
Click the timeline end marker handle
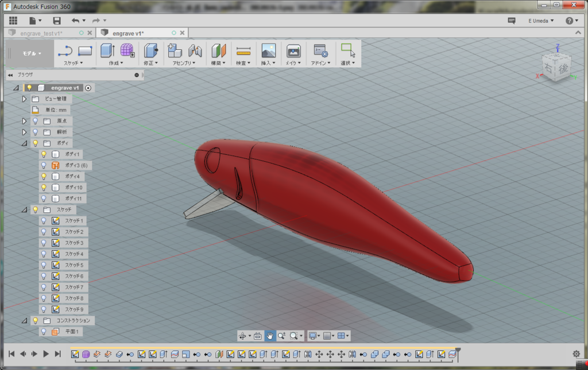pos(458,352)
